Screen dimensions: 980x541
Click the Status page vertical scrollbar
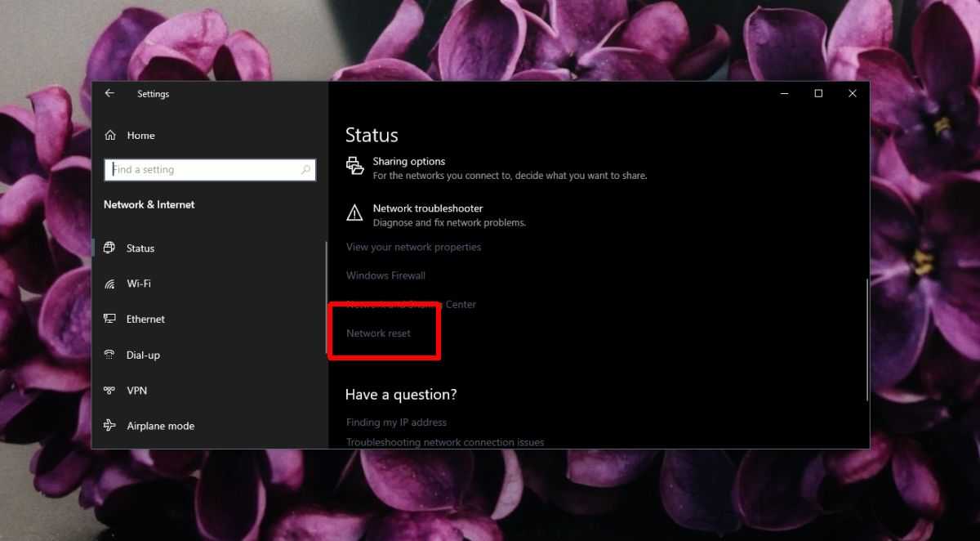tap(866, 339)
